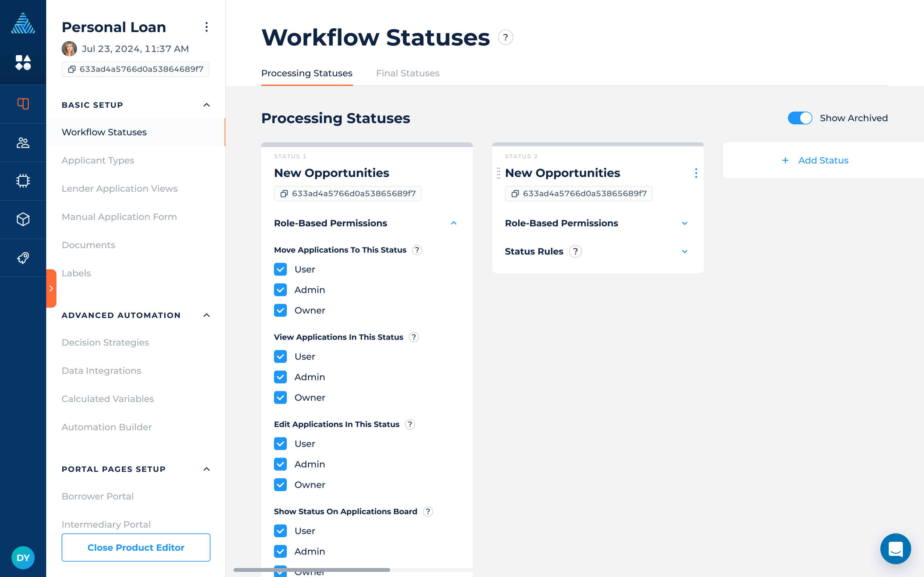Uncheck Admin under View Applications In This Status

point(280,377)
